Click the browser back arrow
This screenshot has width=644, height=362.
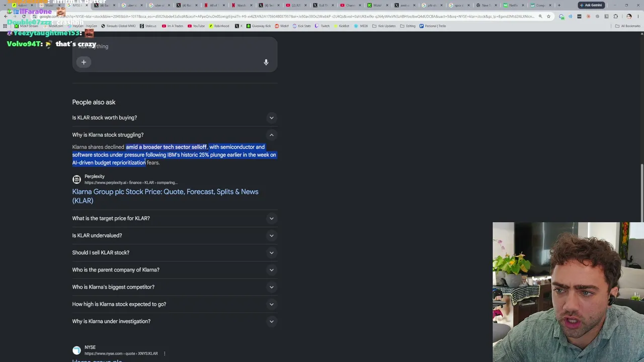pos(6,16)
